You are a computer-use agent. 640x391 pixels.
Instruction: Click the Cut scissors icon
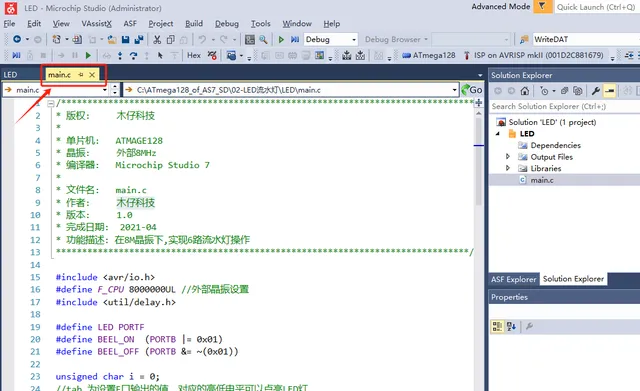[157, 39]
